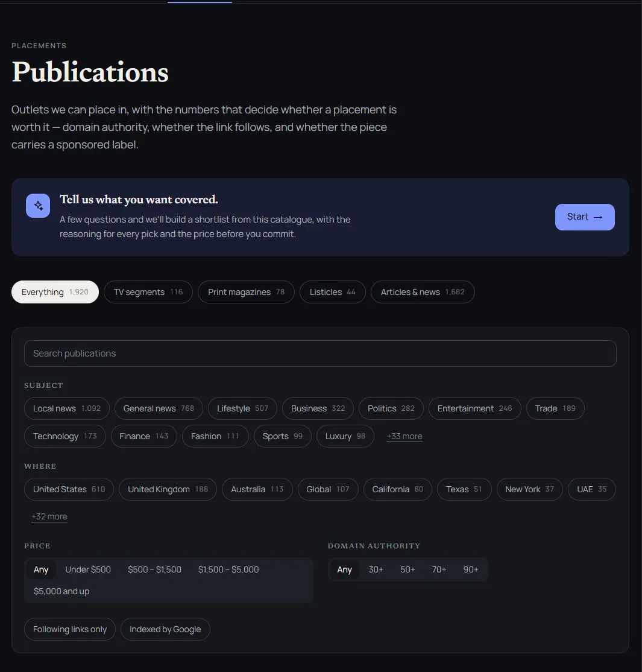642x672 pixels.
Task: Click the sparkle icon in the banner
Action: point(38,206)
